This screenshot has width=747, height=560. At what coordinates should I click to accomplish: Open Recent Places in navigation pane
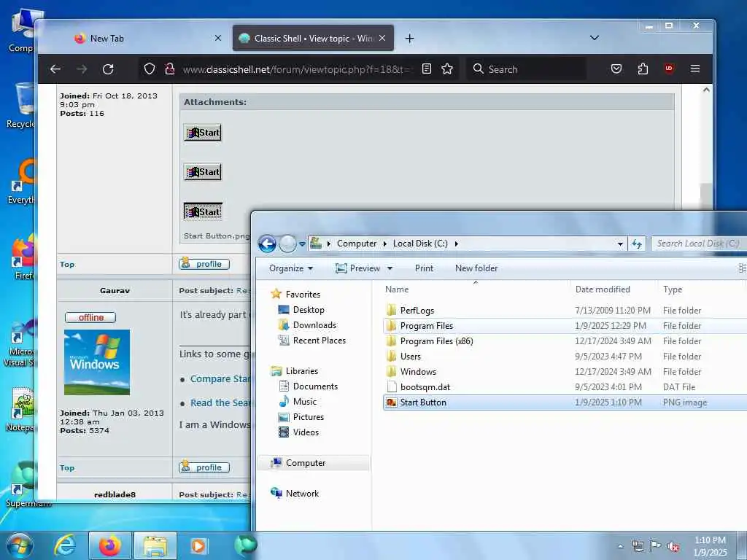point(320,340)
